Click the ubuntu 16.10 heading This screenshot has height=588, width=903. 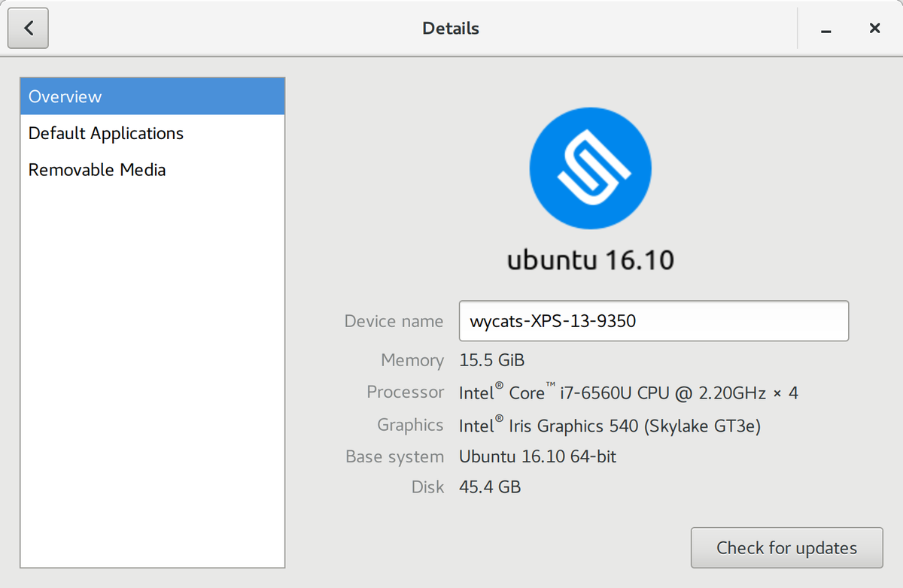click(591, 260)
